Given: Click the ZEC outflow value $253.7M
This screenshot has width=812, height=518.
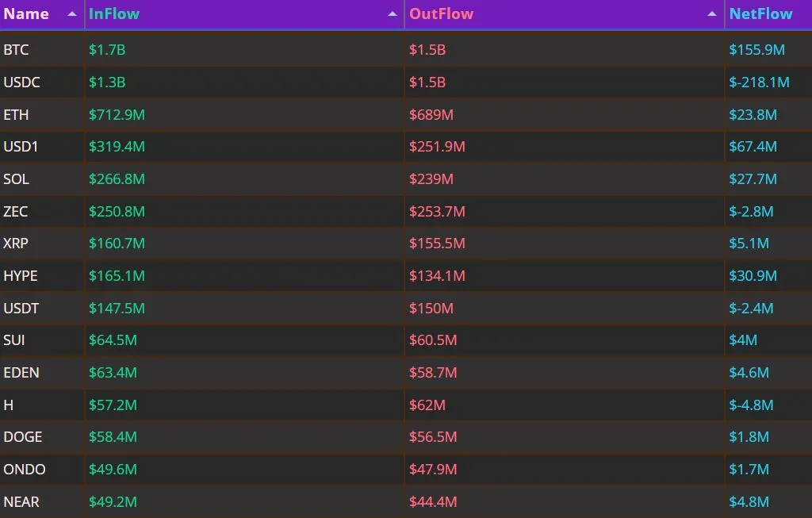Looking at the screenshot, I should coord(437,211).
